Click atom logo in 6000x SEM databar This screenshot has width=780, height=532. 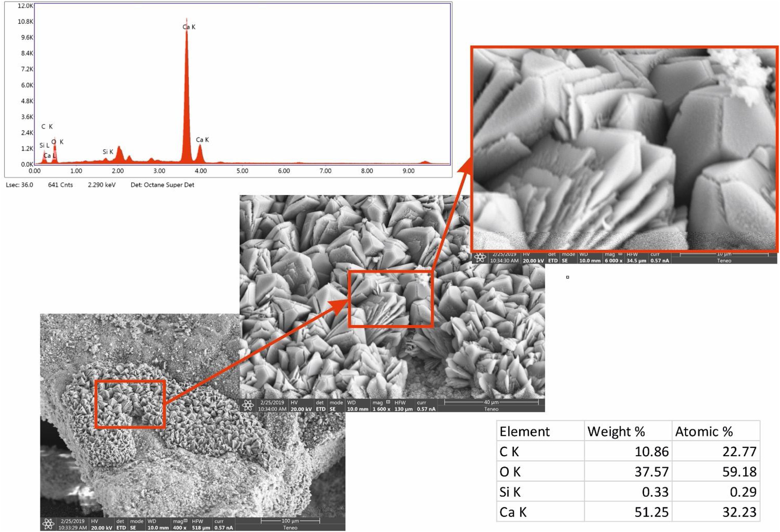480,257
